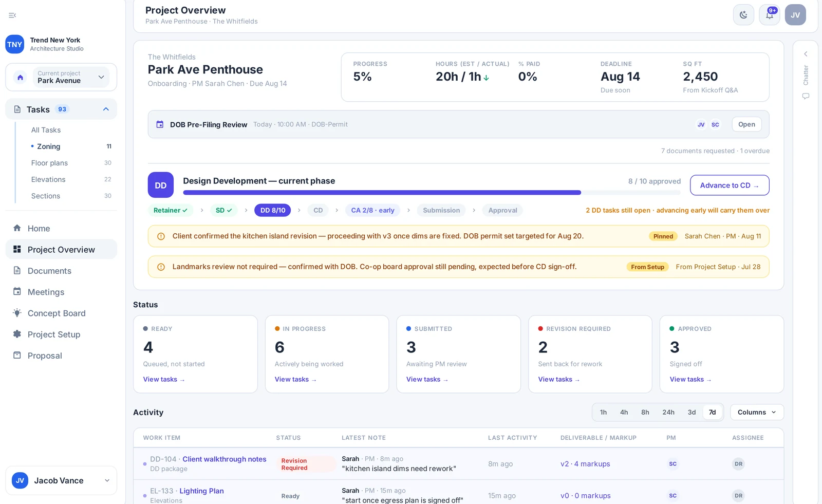Toggle dark mode moon icon

tap(743, 15)
